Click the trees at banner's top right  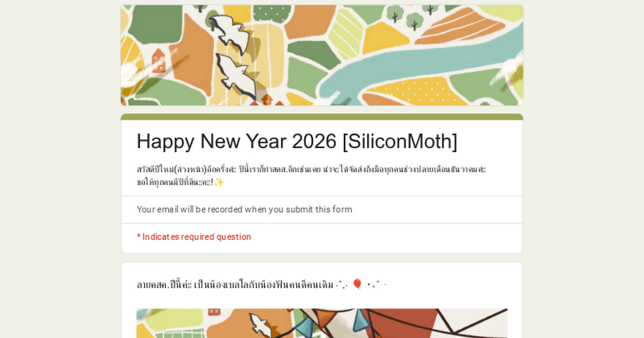click(x=413, y=16)
